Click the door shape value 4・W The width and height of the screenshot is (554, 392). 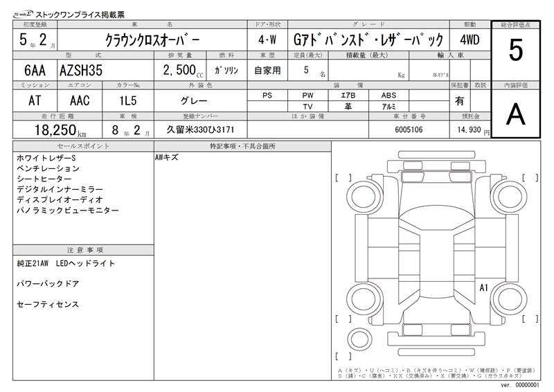point(267,39)
